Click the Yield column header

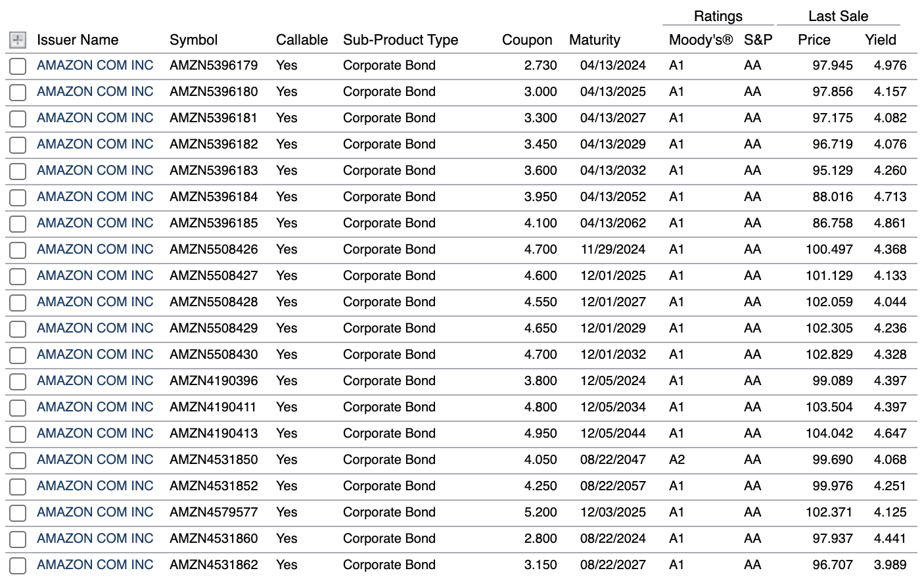[x=881, y=39]
